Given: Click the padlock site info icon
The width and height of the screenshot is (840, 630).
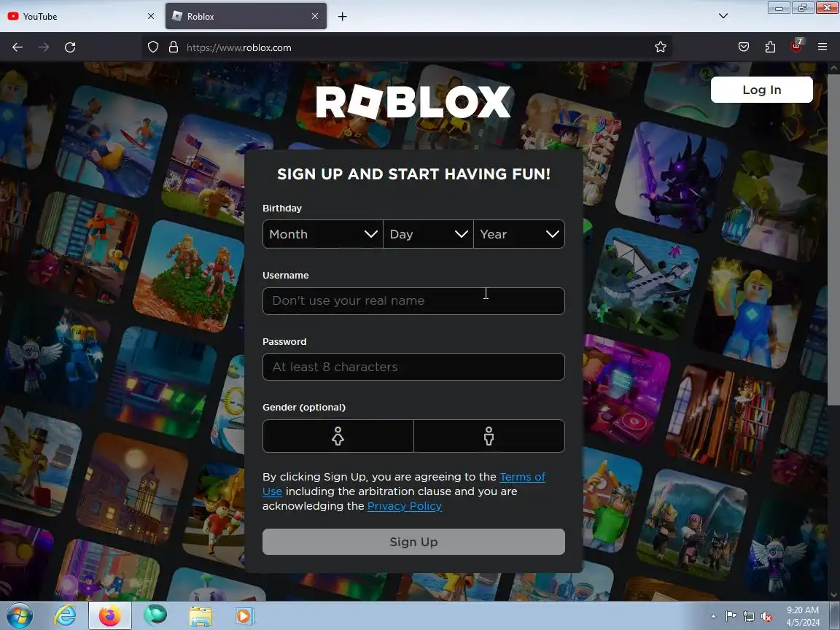Looking at the screenshot, I should (174, 47).
